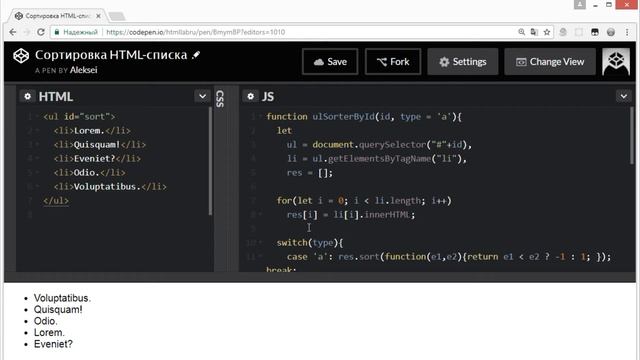The image size is (640, 360).
Task: Click author name Aleksei
Action: [x=83, y=70]
